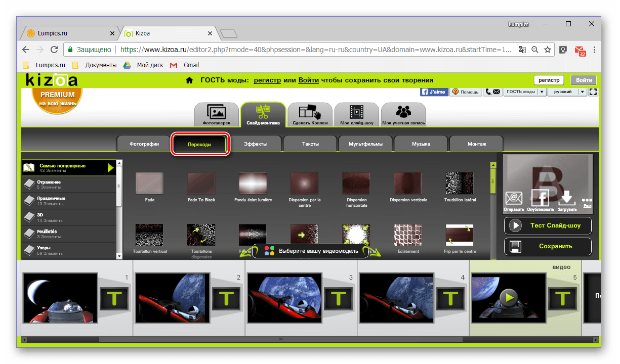This screenshot has width=620, height=364.
Task: Click the fullscreen icon next to русский
Action: 594,92
